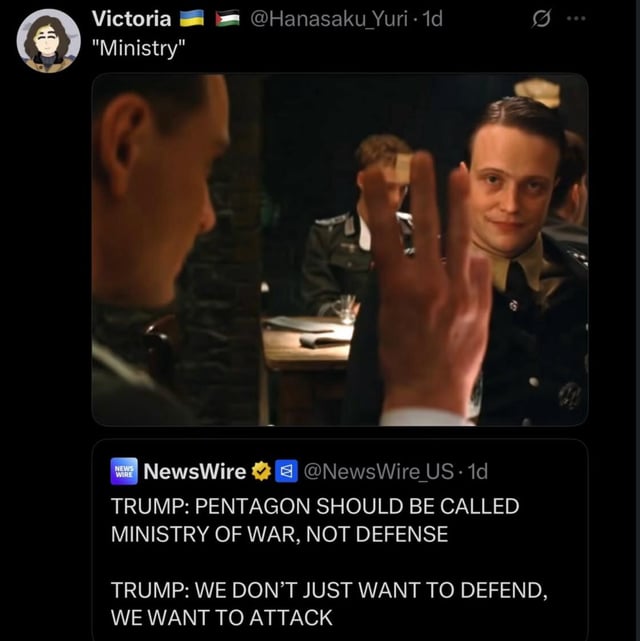Open the @Hanasaku_Yuri handle link
Image resolution: width=640 pixels, height=641 pixels.
click(329, 19)
